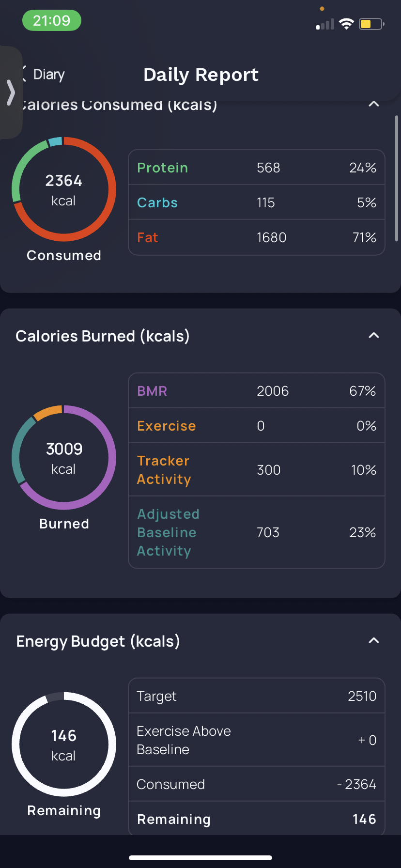Tap the battery indicator icon

[371, 24]
